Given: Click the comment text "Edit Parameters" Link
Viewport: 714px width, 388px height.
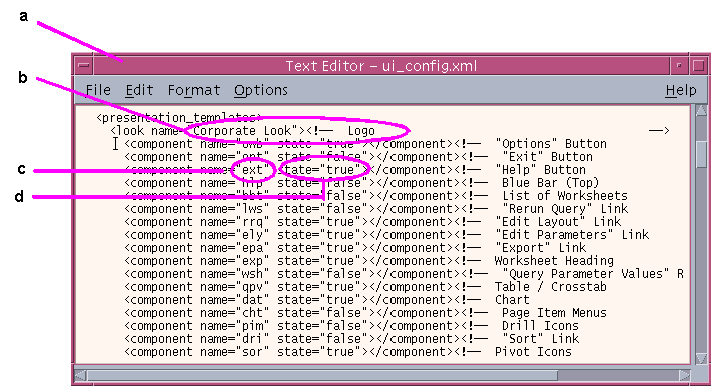Looking at the screenshot, I should click(x=572, y=235).
